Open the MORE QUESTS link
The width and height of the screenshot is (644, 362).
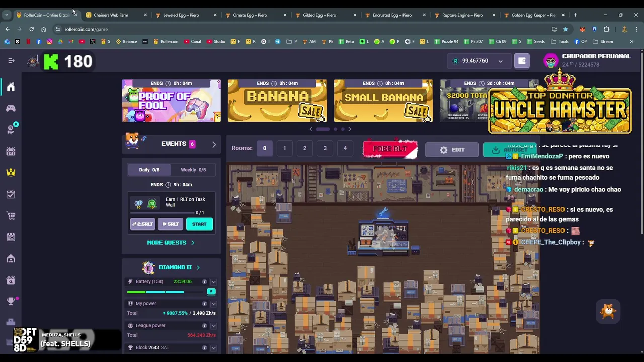[x=171, y=243]
